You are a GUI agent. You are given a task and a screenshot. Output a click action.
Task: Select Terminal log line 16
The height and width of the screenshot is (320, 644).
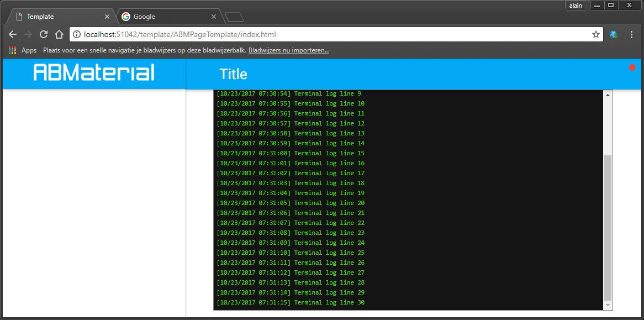click(291, 163)
